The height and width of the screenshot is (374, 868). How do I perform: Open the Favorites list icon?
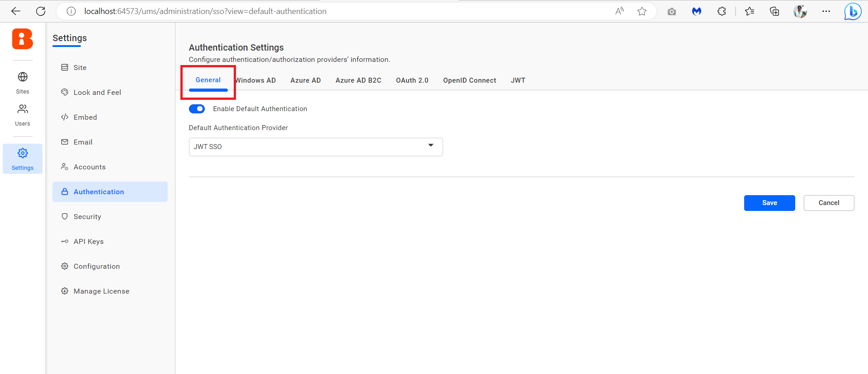750,11
